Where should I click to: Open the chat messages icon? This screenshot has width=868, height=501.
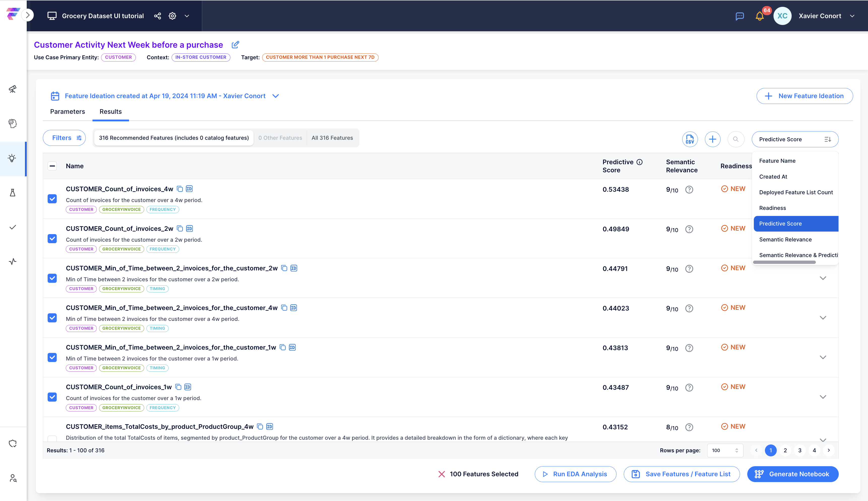point(740,16)
